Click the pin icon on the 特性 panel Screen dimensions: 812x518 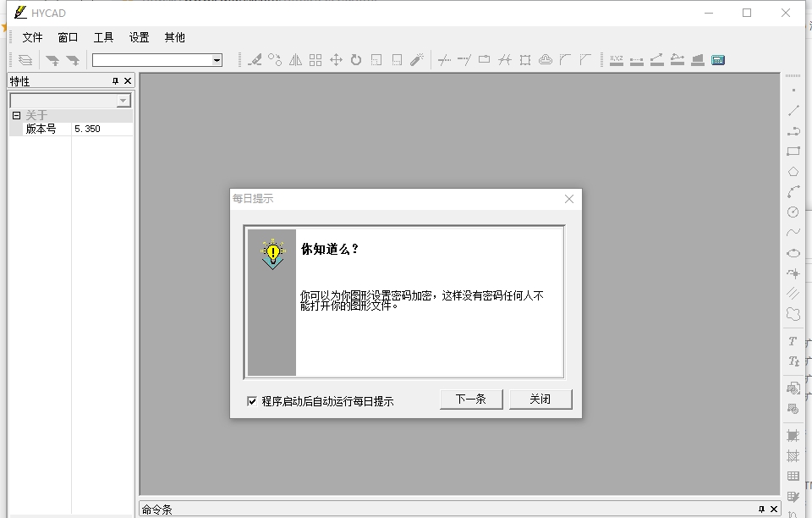pyautogui.click(x=118, y=81)
